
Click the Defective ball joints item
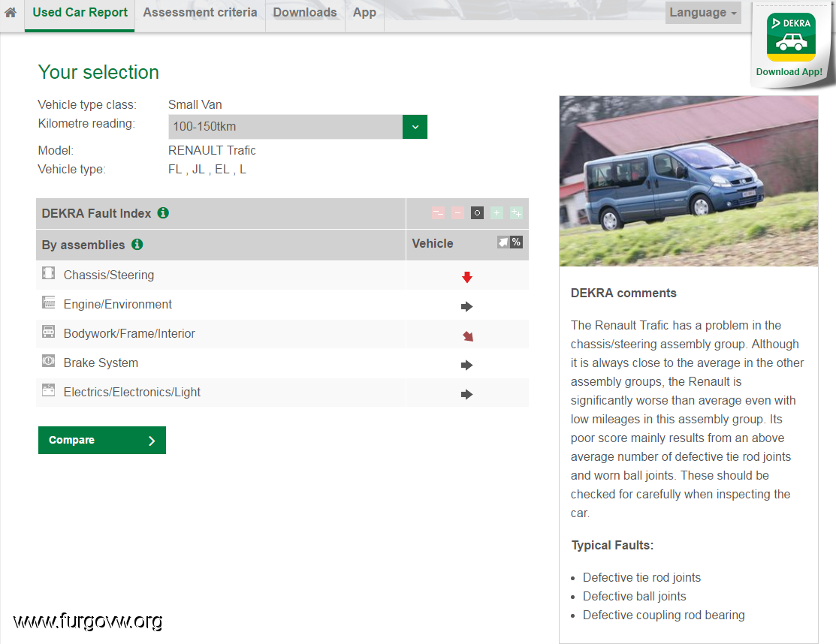pos(635,596)
